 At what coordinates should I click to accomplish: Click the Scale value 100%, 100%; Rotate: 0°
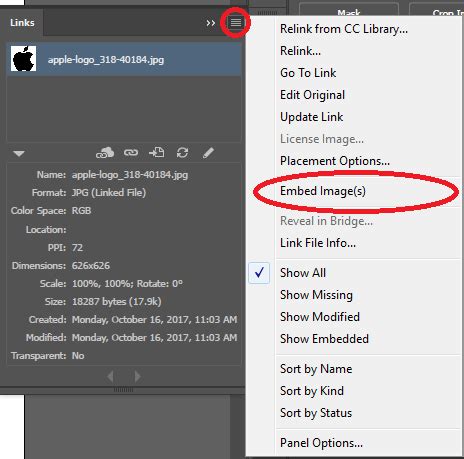(127, 284)
